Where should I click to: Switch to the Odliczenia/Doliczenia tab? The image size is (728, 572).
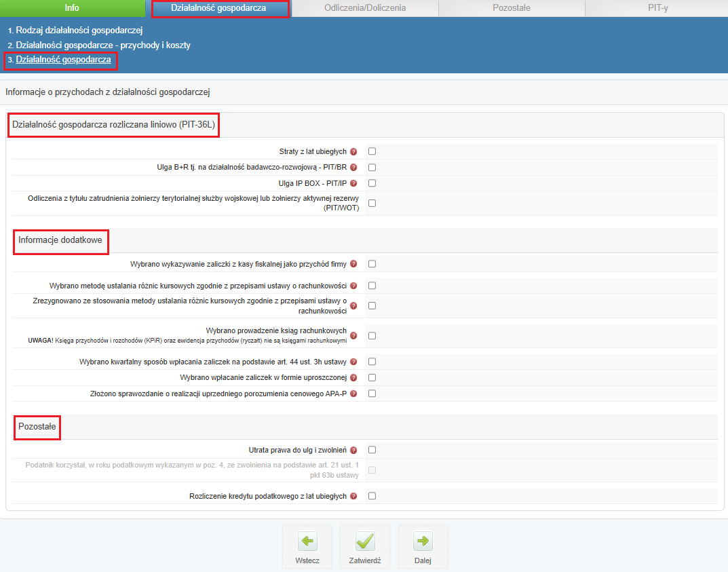click(365, 8)
